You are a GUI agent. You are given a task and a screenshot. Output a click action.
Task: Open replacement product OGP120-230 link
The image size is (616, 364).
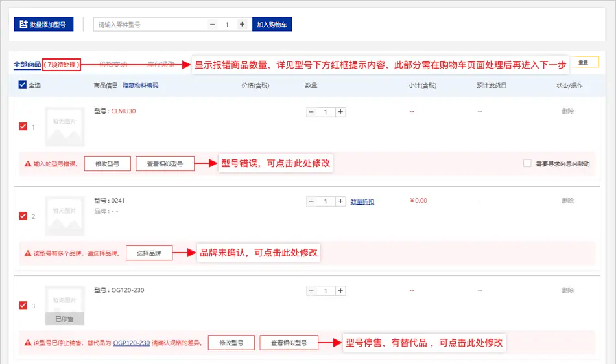click(132, 343)
